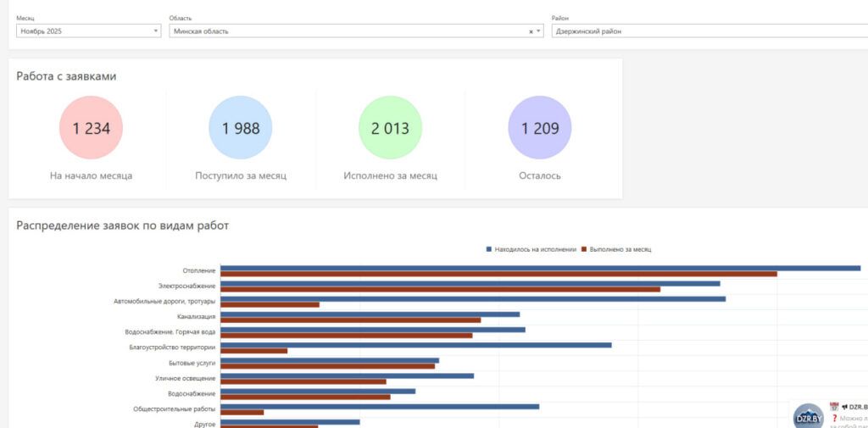Open the Месяц dropdown showing Ноябрь 2025
The width and height of the screenshot is (868, 428).
[x=88, y=31]
